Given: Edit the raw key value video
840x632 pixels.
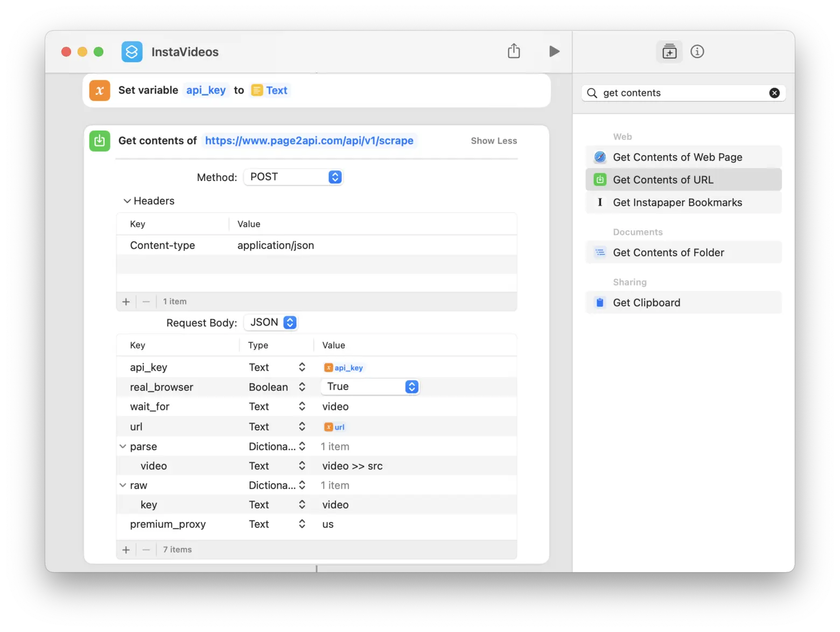Looking at the screenshot, I should click(335, 504).
